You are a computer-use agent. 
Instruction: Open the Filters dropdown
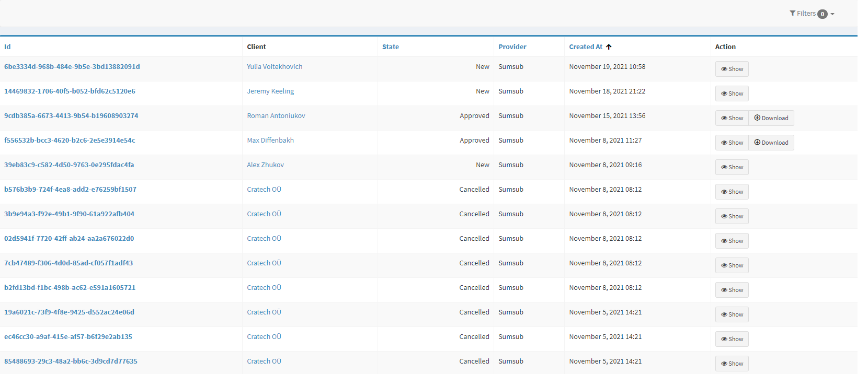[812, 14]
